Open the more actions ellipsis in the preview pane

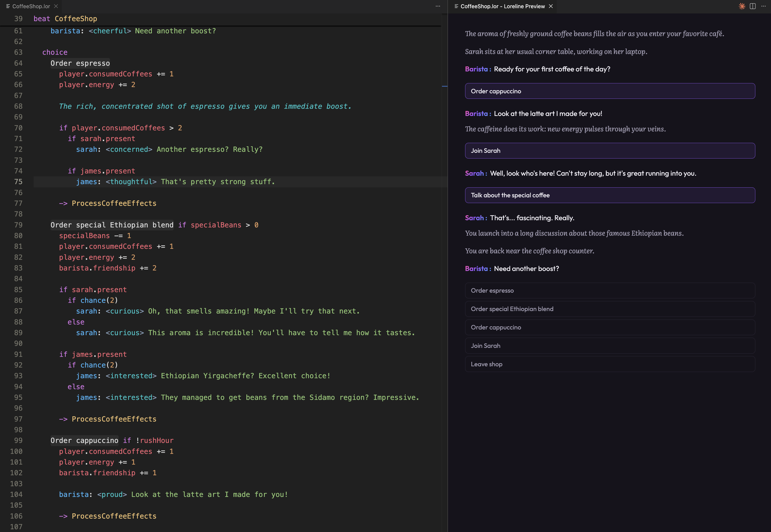click(763, 6)
